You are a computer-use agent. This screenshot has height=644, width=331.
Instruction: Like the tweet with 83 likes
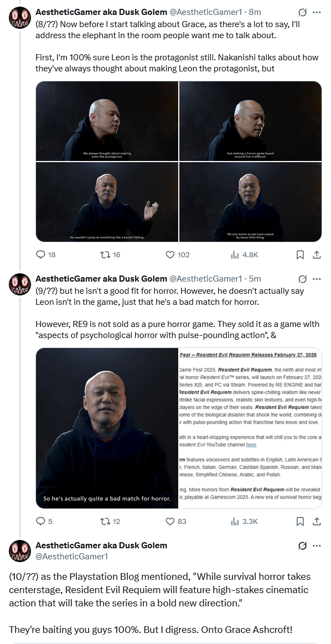coord(176,521)
